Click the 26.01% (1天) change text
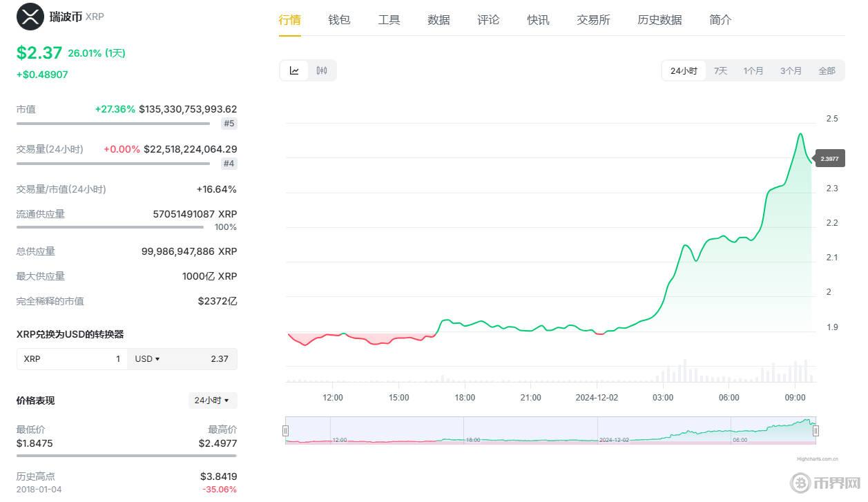Viewport: 868px width, 502px height. coord(97,53)
